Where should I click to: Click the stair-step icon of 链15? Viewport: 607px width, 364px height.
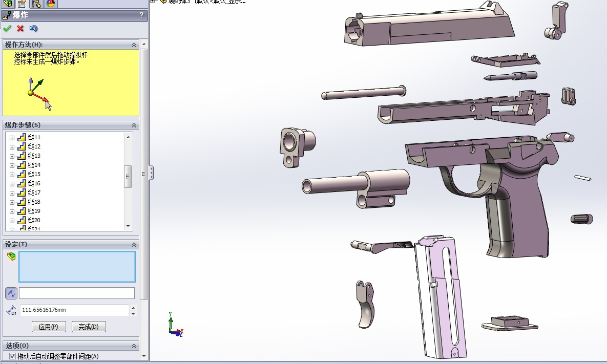(x=22, y=174)
